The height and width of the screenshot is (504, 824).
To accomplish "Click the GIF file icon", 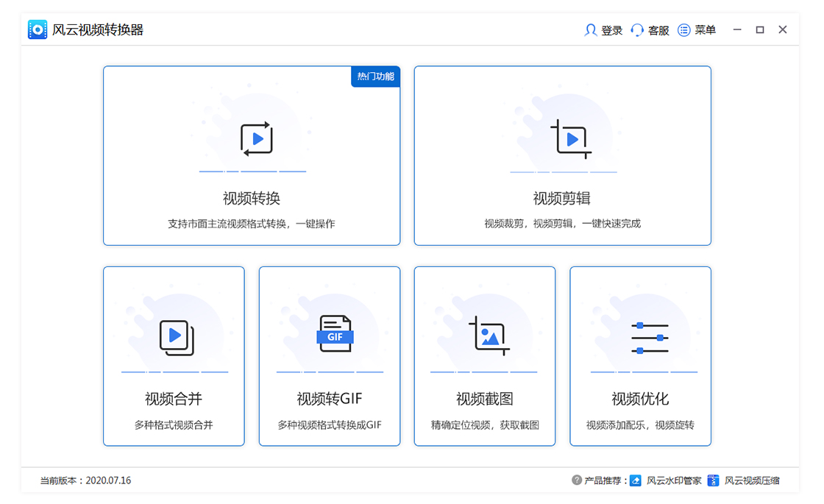I will (335, 333).
